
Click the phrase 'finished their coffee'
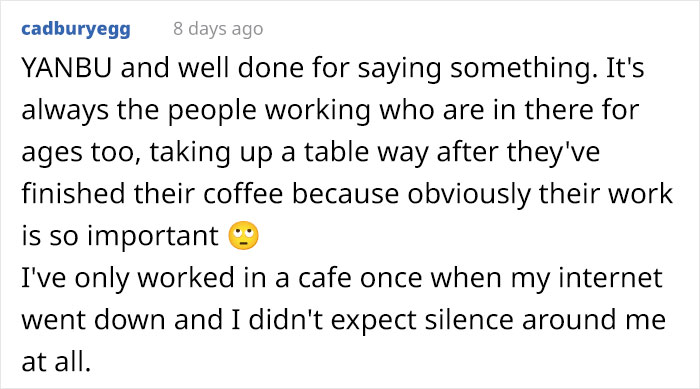tap(153, 194)
